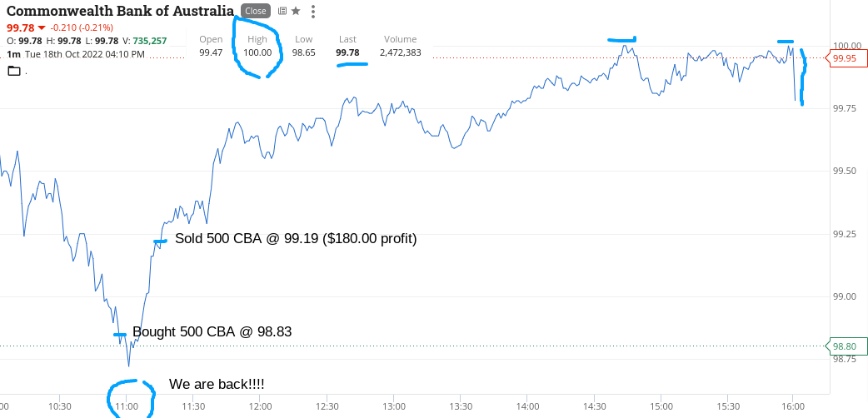
Task: Select the 1m interval label
Action: tap(12, 54)
